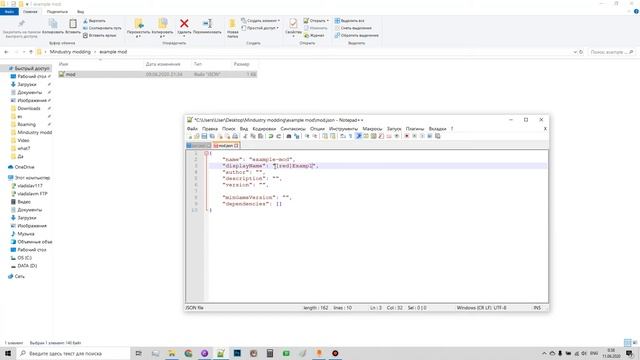Switch to Поделиться tab in Explorer ribbon
Screen dimensions: 640x360
pyautogui.click(x=57, y=12)
